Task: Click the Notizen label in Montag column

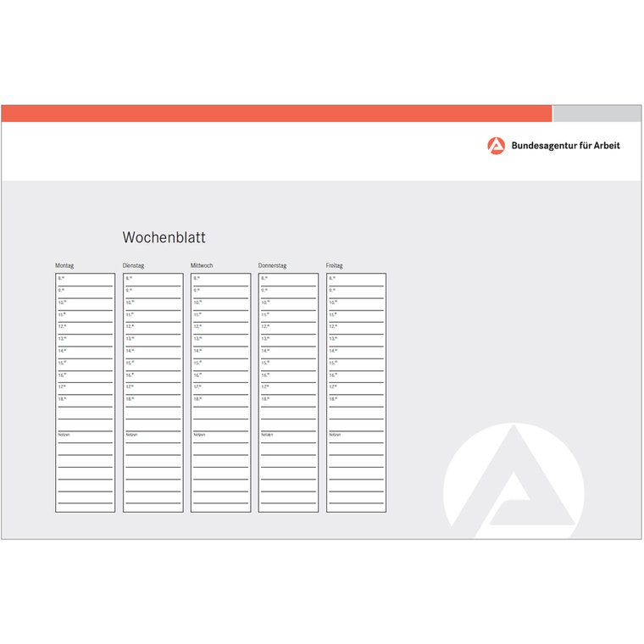Action: (x=64, y=435)
